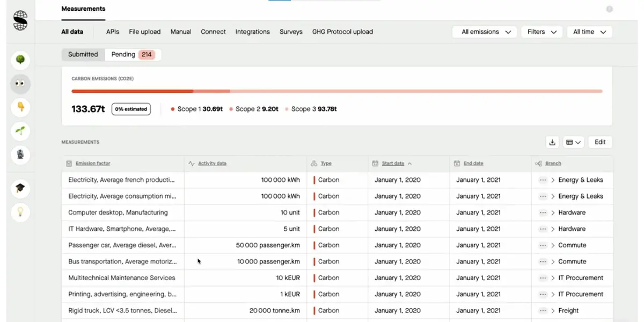The height and width of the screenshot is (322, 644).
Task: Click the download icon above the measurements table
Action: tap(552, 142)
